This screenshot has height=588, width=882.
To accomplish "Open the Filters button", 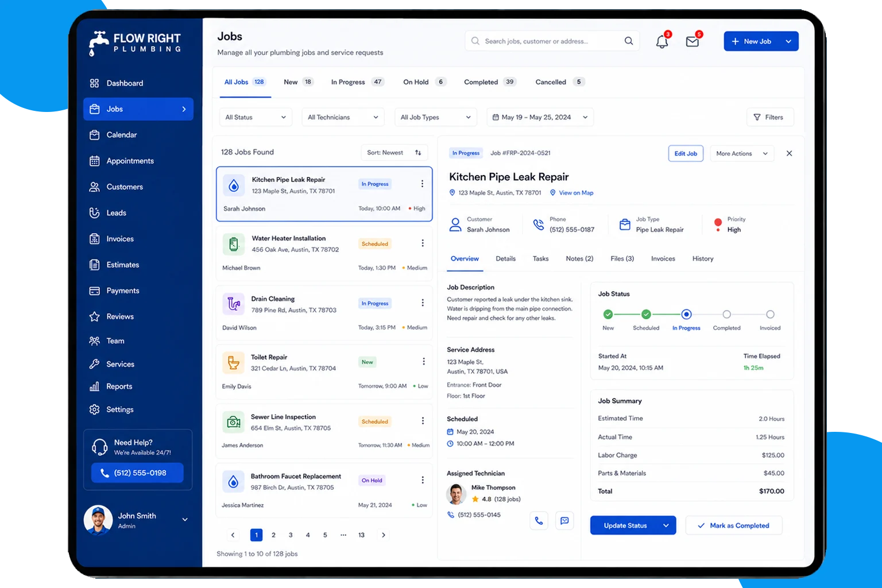I will pos(770,117).
